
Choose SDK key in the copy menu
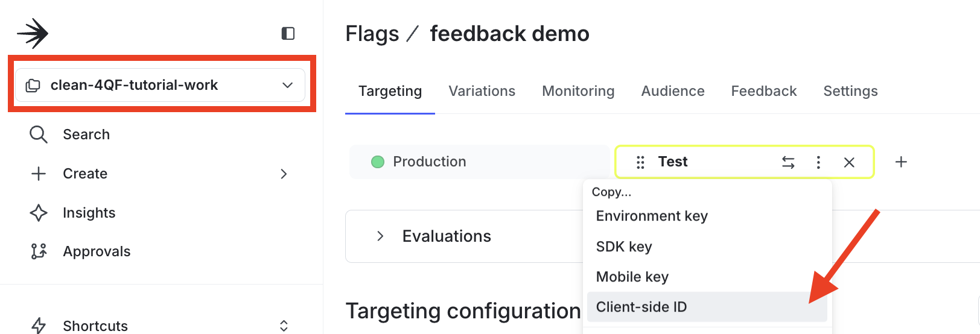pyautogui.click(x=624, y=247)
